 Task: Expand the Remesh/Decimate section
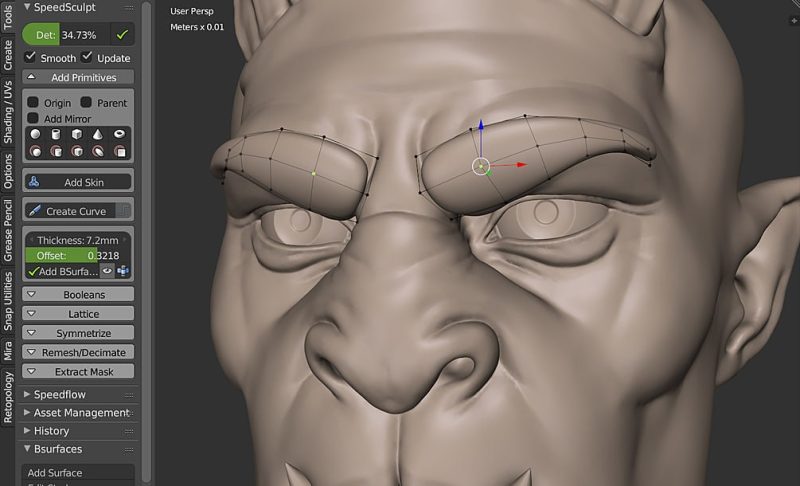[x=78, y=352]
